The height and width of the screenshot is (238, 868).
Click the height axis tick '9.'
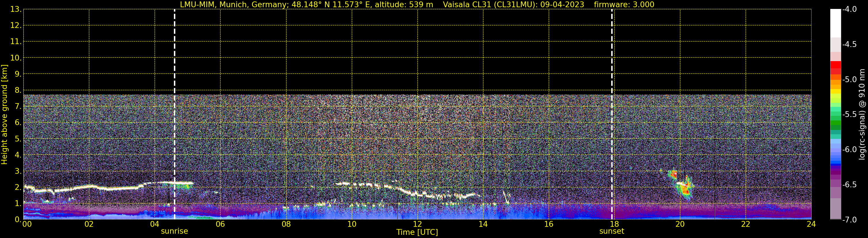click(18, 74)
